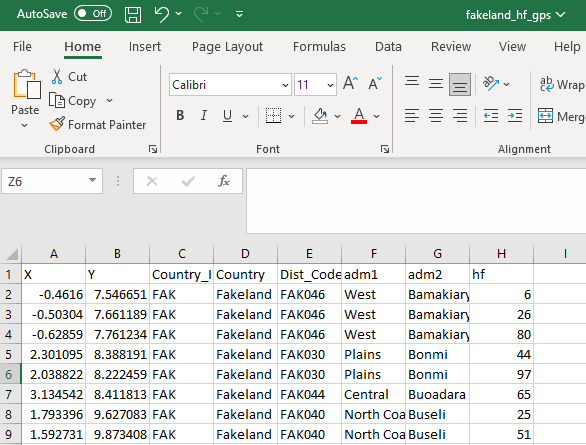Click the Copy button
The height and width of the screenshot is (445, 586).
[x=73, y=101]
